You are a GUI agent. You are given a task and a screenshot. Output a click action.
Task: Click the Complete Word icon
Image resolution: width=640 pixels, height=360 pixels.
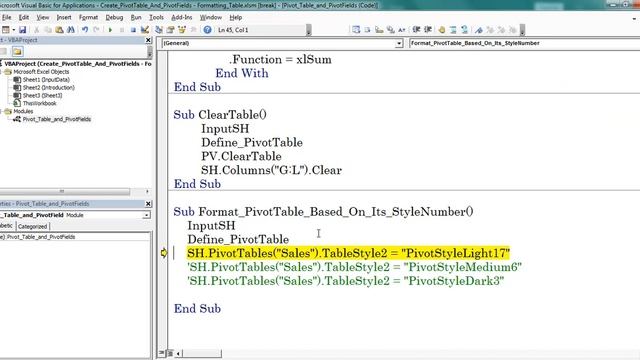click(x=402, y=30)
